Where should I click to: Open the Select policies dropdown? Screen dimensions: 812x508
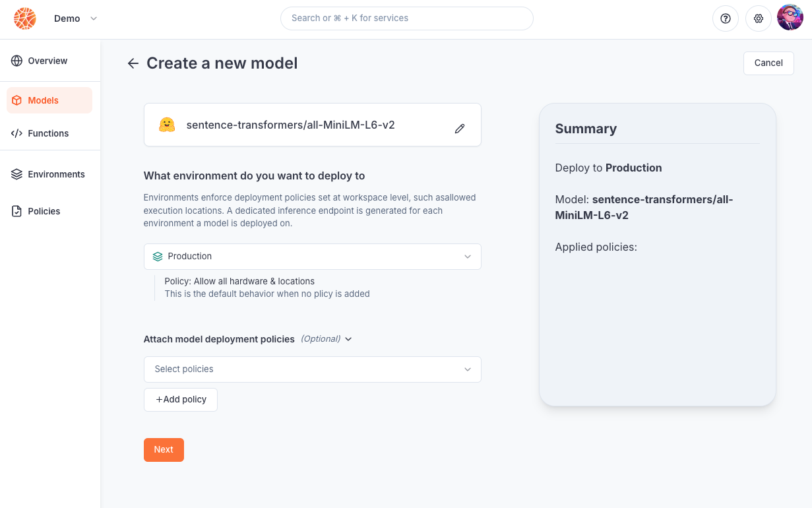tap(313, 369)
